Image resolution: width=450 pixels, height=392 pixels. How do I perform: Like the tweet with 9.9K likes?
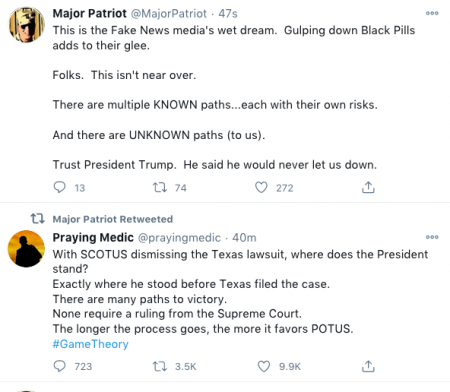264,366
